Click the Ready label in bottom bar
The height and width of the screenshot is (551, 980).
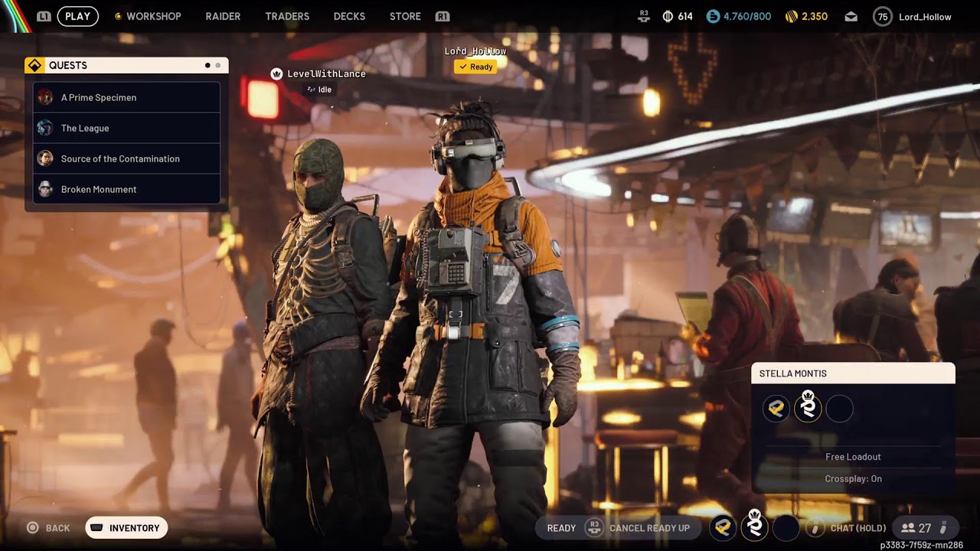click(x=561, y=528)
